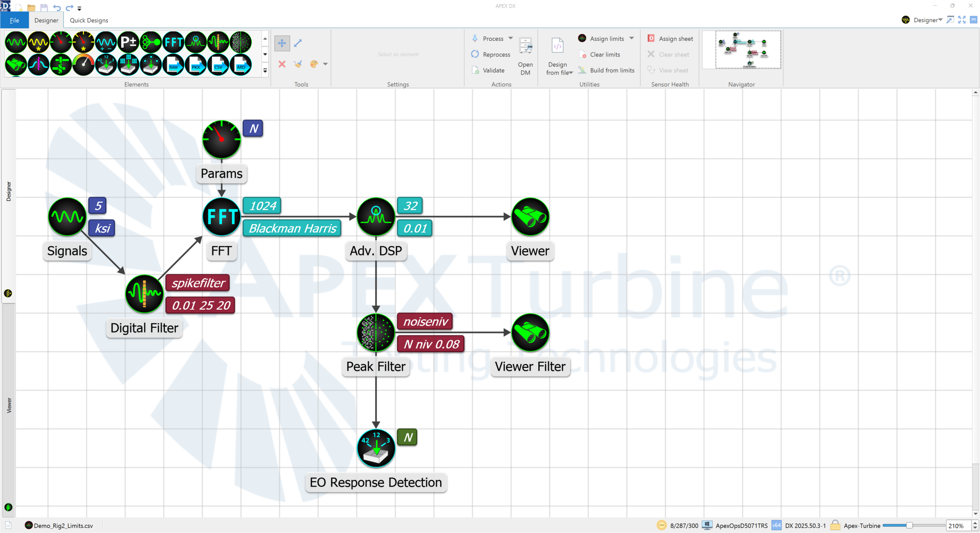Toggle the connector arrow tool
This screenshot has height=533, width=980.
(298, 43)
